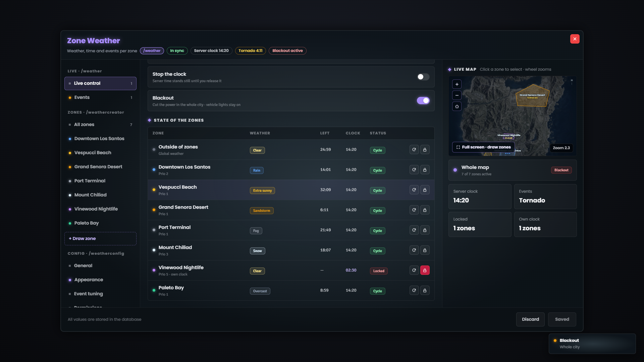644x362 pixels.
Task: Open the Events sidebar section
Action: point(100,98)
